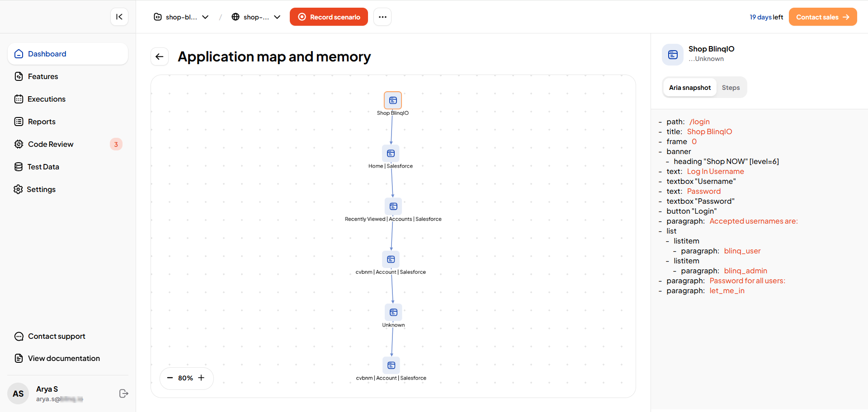Image resolution: width=868 pixels, height=412 pixels.
Task: Collapse the left sidebar
Action: (119, 17)
